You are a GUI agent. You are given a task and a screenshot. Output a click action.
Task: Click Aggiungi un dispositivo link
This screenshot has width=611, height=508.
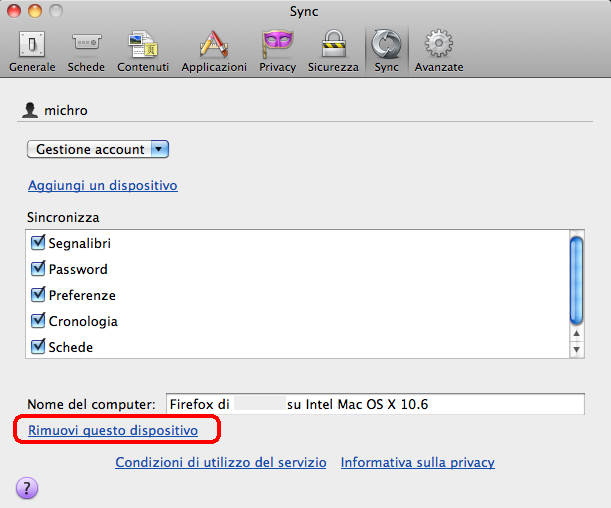pyautogui.click(x=103, y=185)
